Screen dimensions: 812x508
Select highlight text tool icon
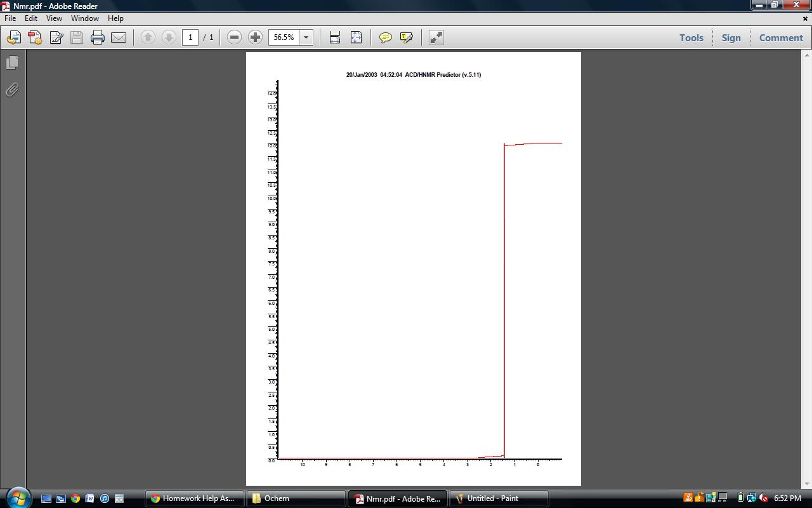406,37
